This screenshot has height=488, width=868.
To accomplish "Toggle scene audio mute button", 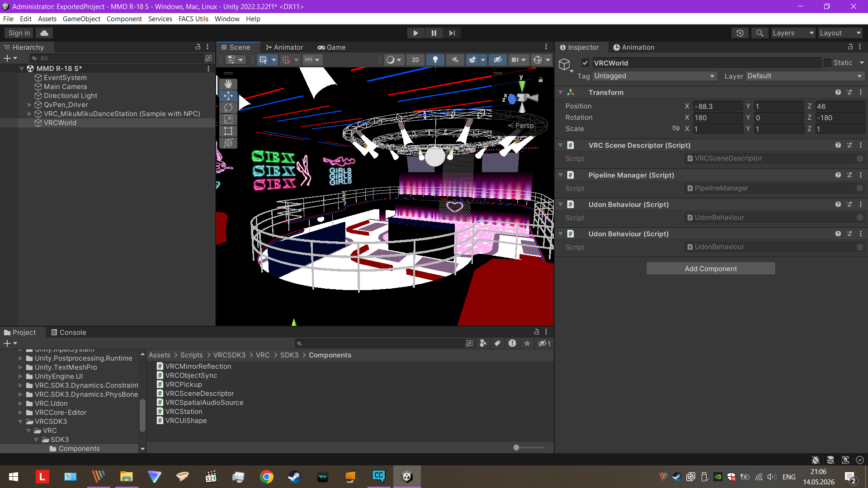I will (x=455, y=60).
